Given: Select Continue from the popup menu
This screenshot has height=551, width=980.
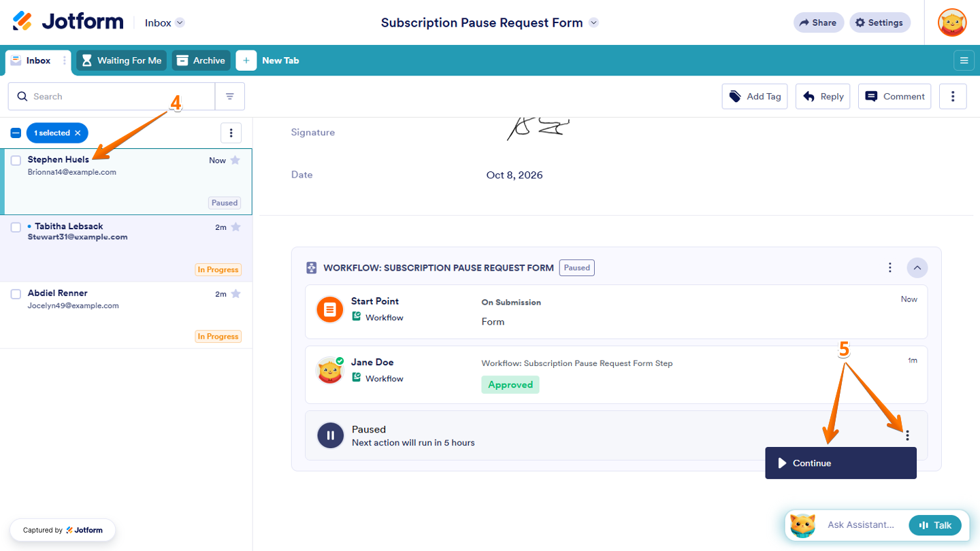Looking at the screenshot, I should pos(841,463).
